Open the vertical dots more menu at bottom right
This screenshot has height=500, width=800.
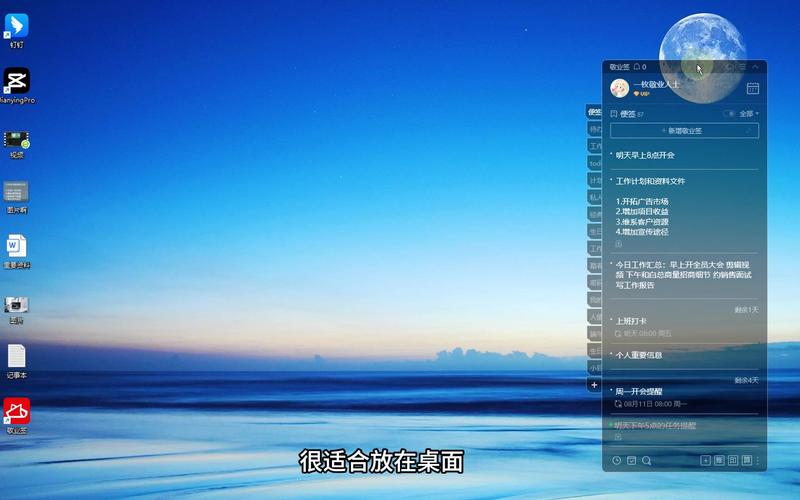click(x=758, y=460)
